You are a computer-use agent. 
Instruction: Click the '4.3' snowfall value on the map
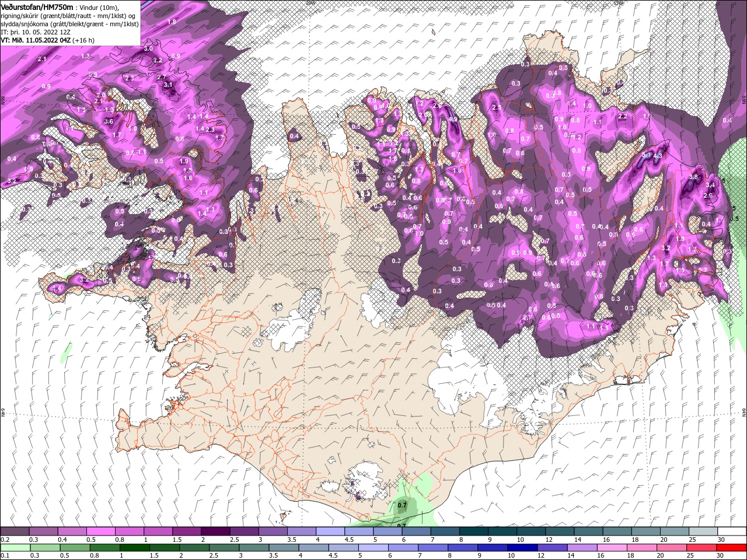[x=658, y=156]
